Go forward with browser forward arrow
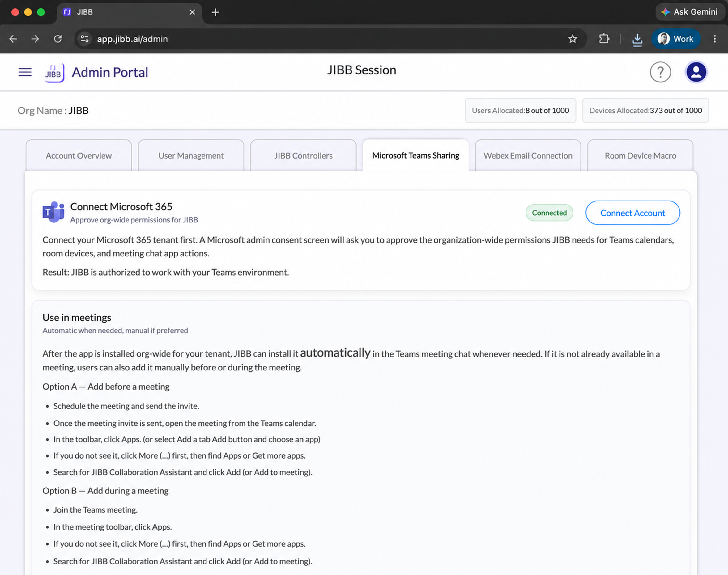Image resolution: width=728 pixels, height=575 pixels. tap(35, 39)
